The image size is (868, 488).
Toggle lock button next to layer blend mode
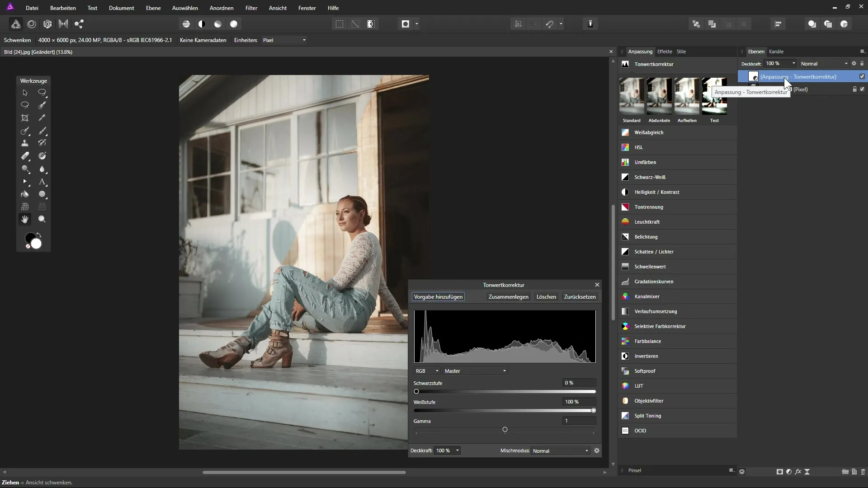click(x=862, y=64)
